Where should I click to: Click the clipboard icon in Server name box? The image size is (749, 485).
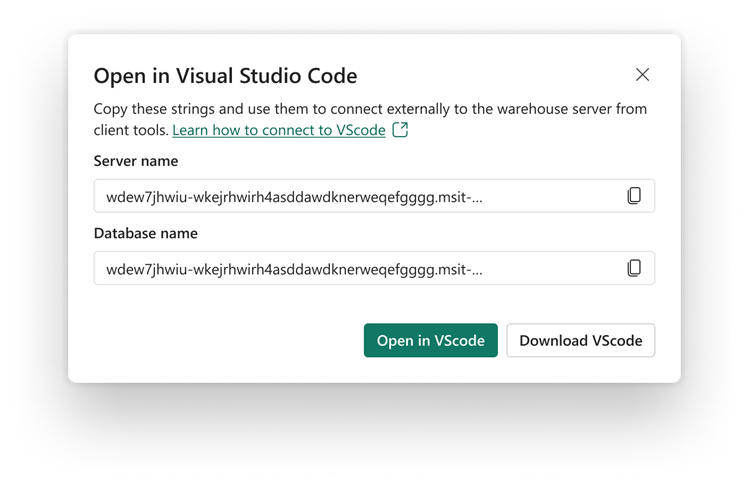[x=634, y=195]
